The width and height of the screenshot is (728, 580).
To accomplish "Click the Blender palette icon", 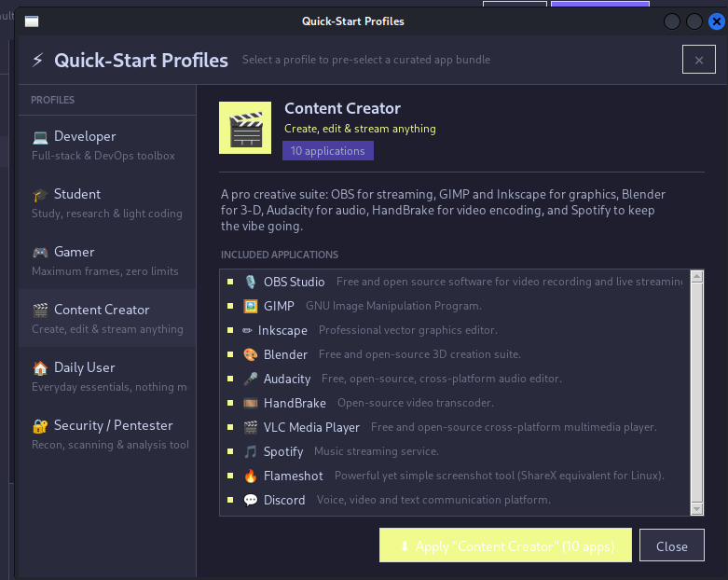I will 250,354.
